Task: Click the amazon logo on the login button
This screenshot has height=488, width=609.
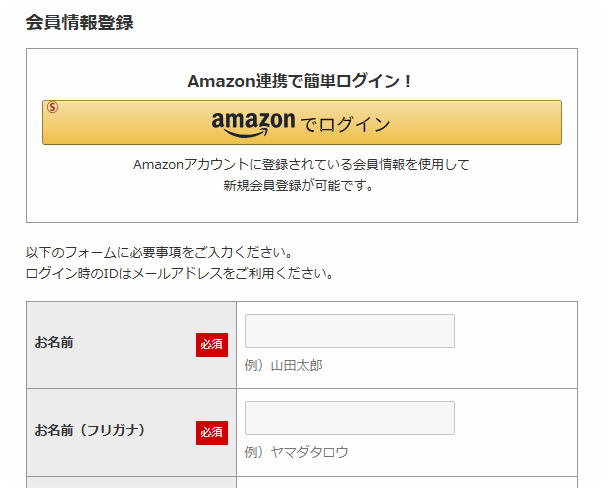Action: 253,121
